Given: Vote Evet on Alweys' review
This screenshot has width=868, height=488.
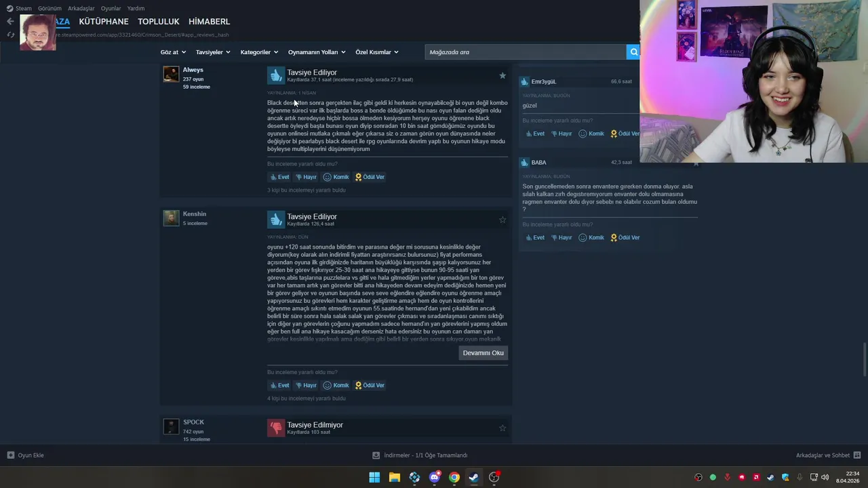Looking at the screenshot, I should pos(279,177).
